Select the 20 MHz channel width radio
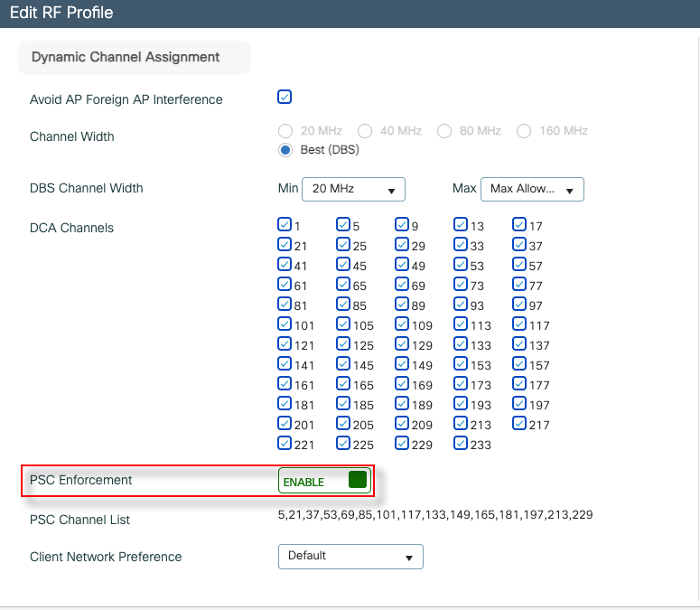 click(285, 131)
